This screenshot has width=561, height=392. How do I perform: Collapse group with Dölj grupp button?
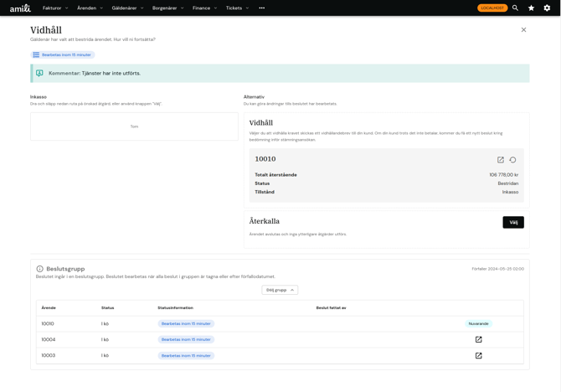280,290
